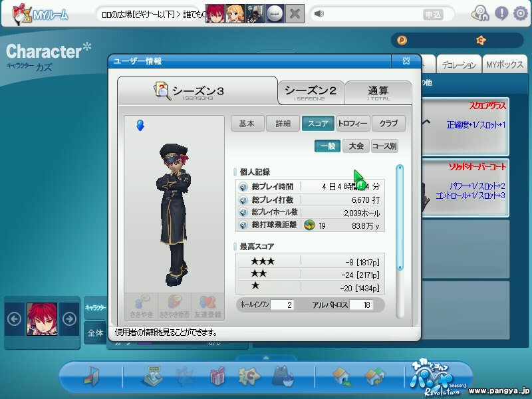Click the room name text in the top bar
Image resolution: width=532 pixels, height=399 pixels.
coord(154,14)
